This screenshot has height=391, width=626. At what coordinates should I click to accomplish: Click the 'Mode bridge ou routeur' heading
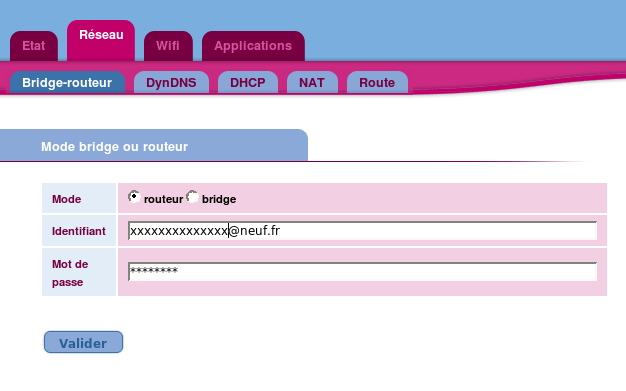[114, 147]
